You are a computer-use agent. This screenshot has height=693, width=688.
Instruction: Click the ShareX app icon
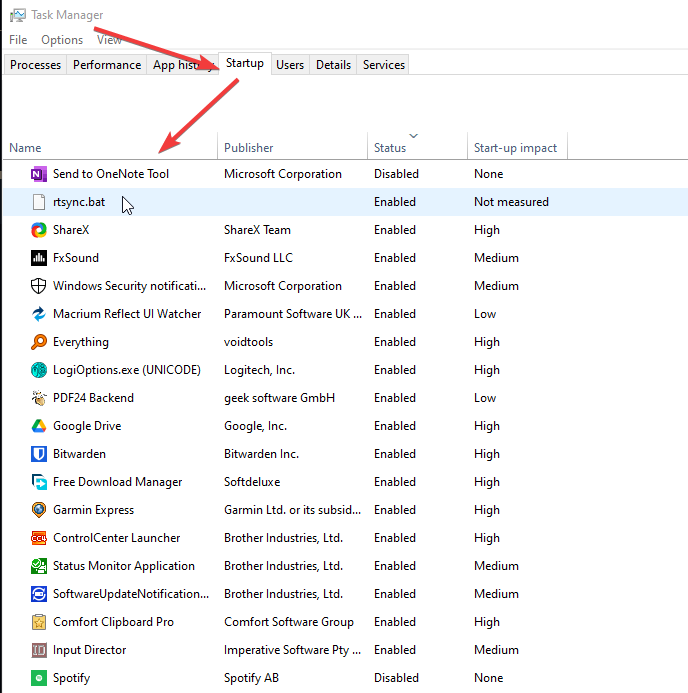click(39, 230)
